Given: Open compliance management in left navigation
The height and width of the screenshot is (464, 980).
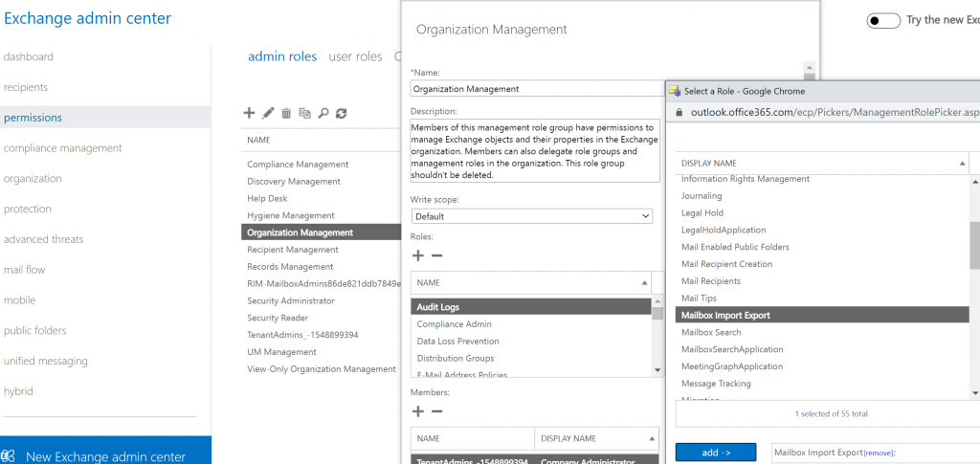Looking at the screenshot, I should [x=62, y=148].
